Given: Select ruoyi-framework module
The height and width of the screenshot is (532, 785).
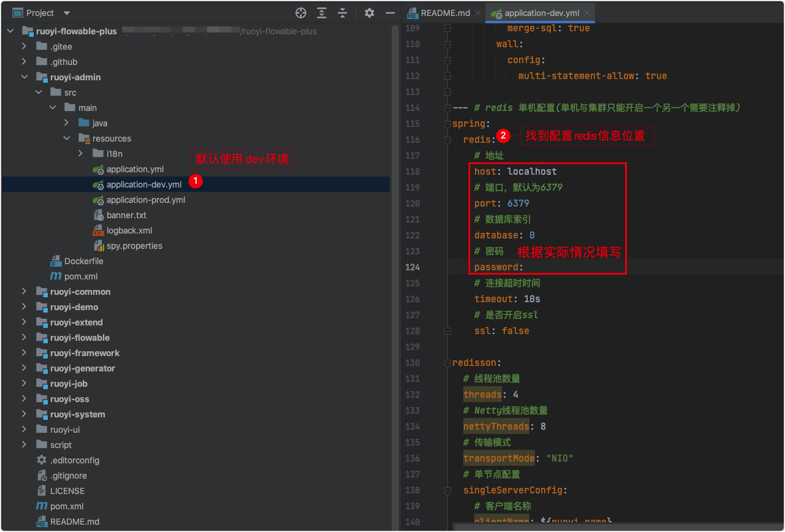Looking at the screenshot, I should click(85, 353).
